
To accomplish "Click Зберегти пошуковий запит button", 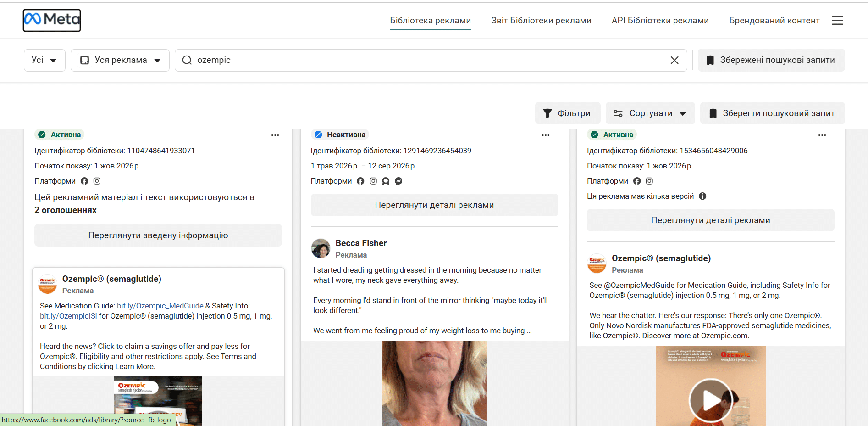I will (x=772, y=113).
